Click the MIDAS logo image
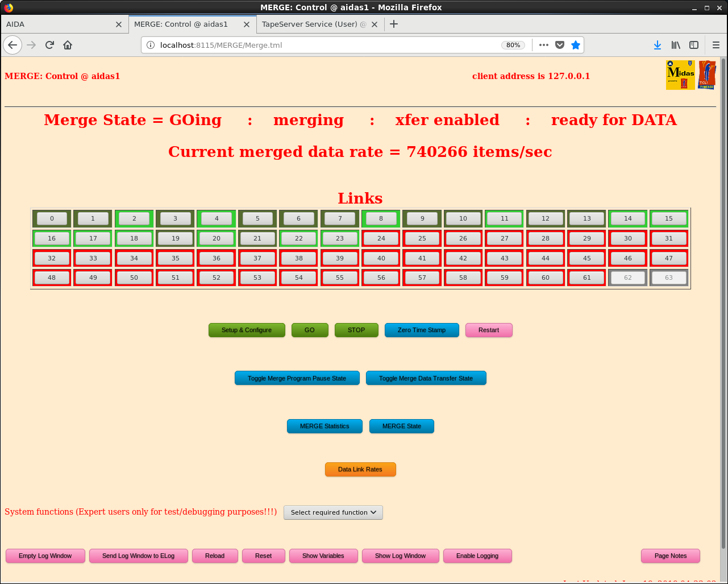Screen dimensions: 728x584 (x=680, y=75)
